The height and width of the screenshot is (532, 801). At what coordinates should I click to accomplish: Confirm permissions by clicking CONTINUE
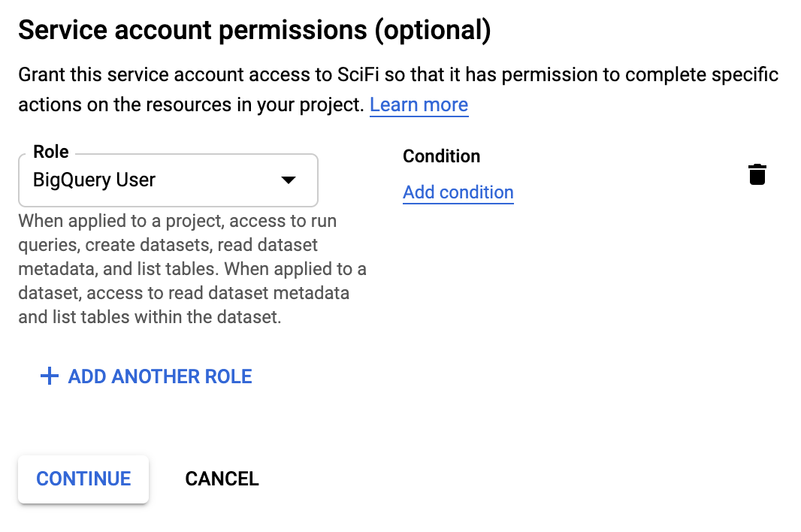tap(83, 479)
